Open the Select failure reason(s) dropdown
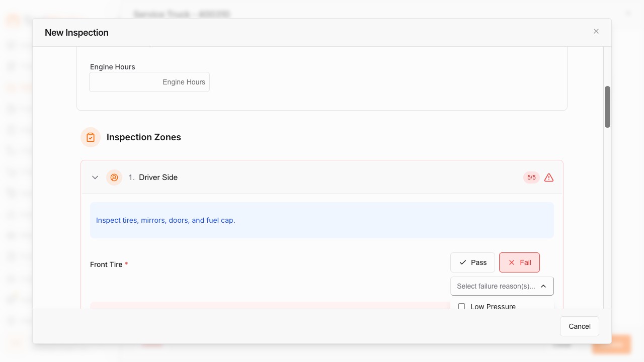 pos(496,286)
